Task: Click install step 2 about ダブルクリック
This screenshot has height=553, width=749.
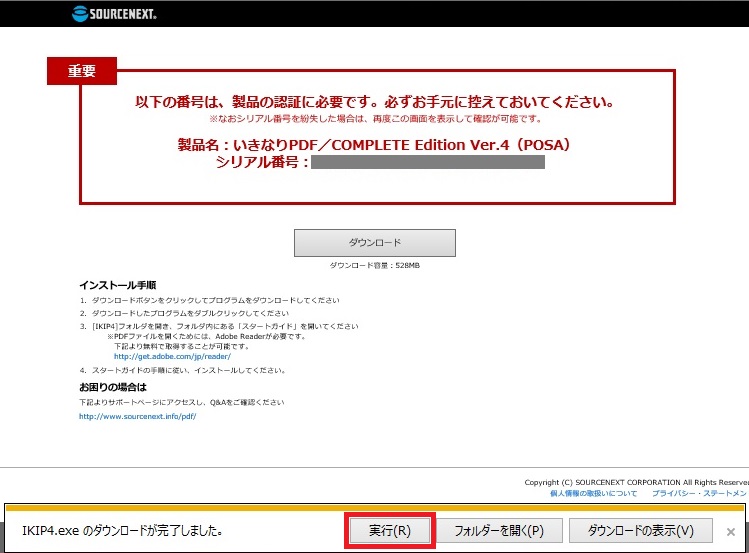Action: click(x=184, y=313)
